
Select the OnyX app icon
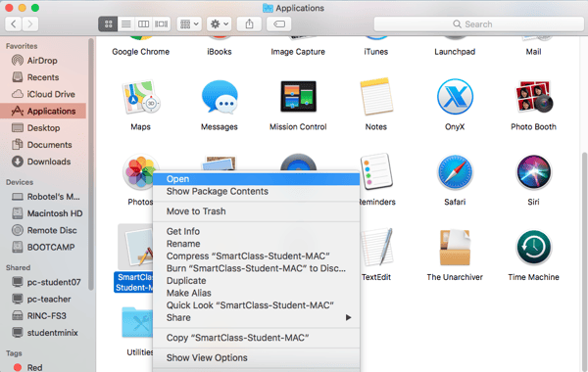point(455,96)
